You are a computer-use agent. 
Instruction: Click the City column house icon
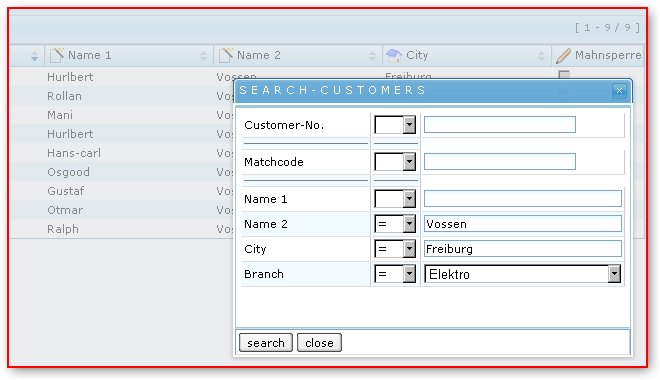(394, 55)
